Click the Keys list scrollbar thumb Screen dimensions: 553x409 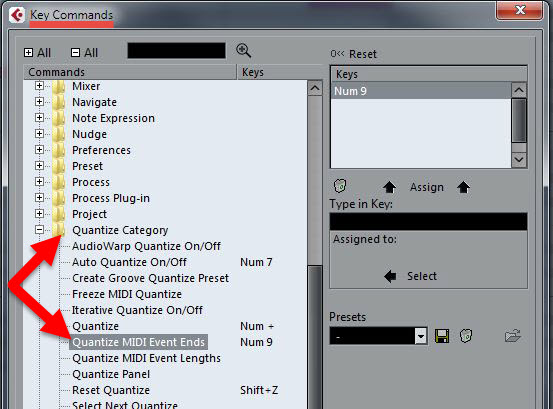tap(519, 120)
